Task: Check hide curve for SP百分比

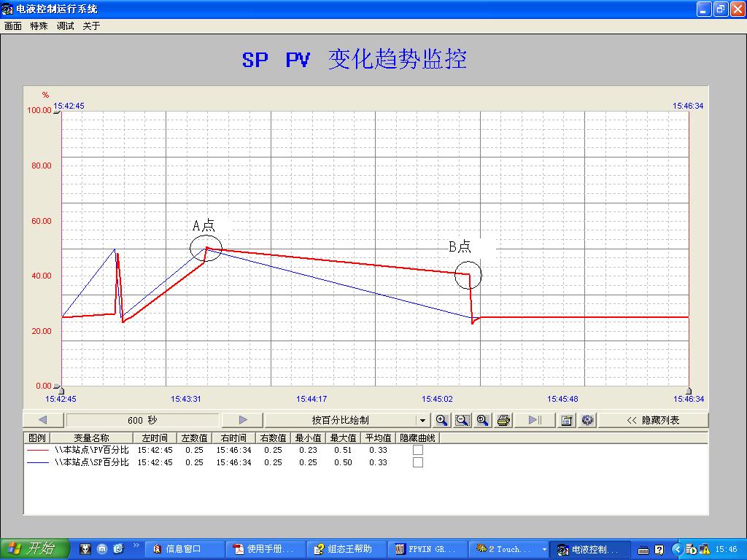Action: click(x=418, y=462)
